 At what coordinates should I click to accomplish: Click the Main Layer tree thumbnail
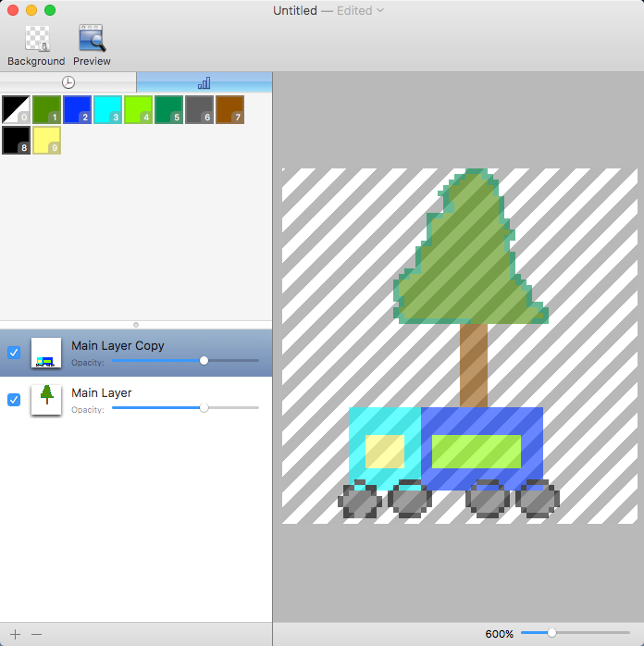click(46, 400)
